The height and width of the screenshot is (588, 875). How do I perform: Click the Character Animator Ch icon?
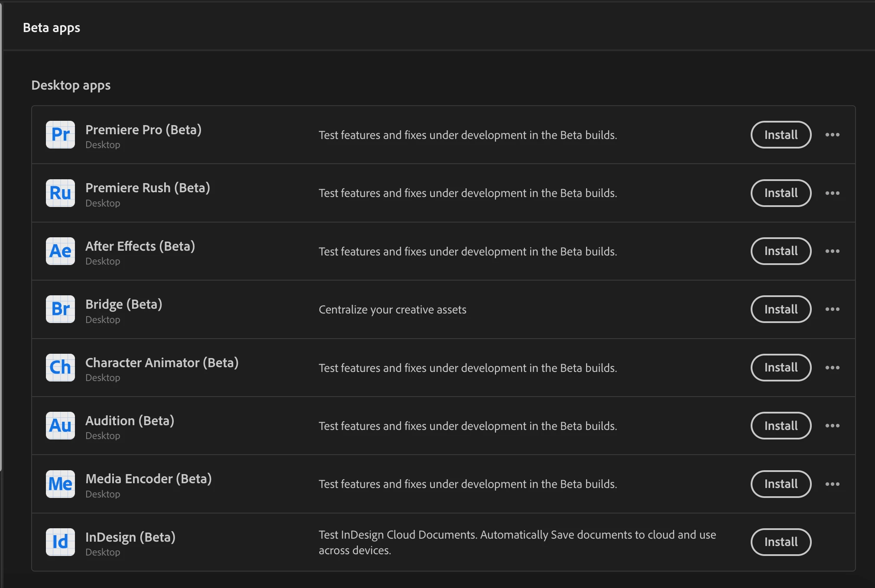60,368
